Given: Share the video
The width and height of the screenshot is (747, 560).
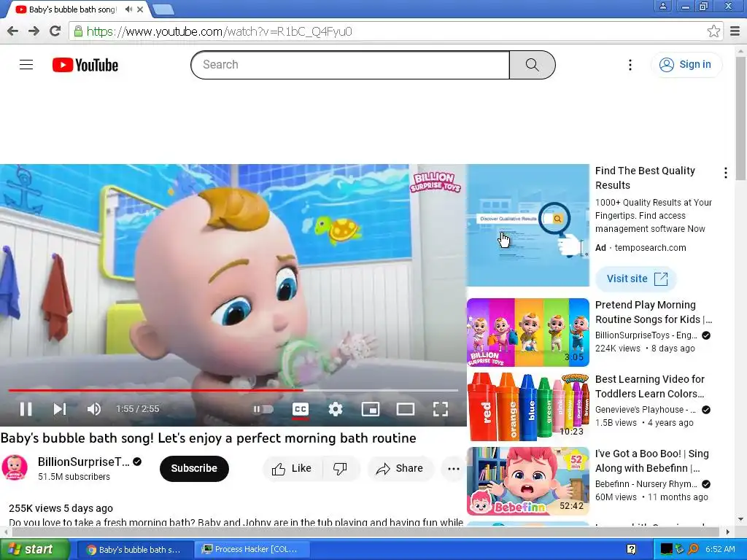Looking at the screenshot, I should tap(400, 469).
